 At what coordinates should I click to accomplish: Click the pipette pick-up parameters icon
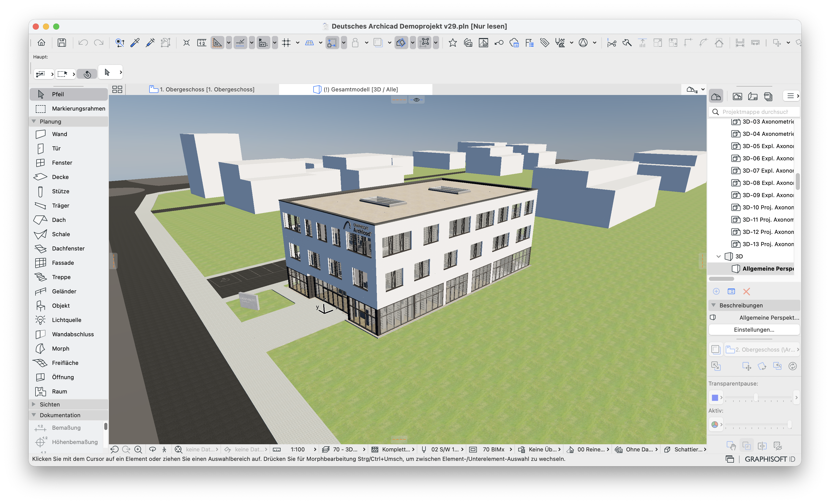135,43
